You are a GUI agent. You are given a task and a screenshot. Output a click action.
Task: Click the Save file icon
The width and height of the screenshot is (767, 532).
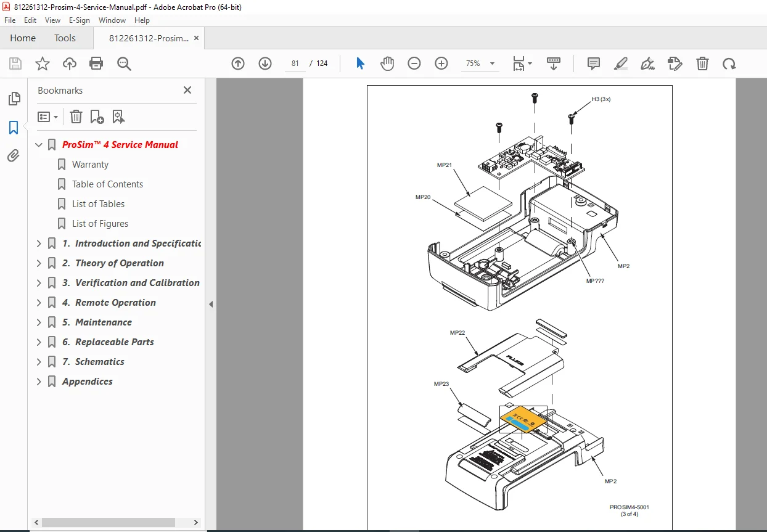coord(15,63)
